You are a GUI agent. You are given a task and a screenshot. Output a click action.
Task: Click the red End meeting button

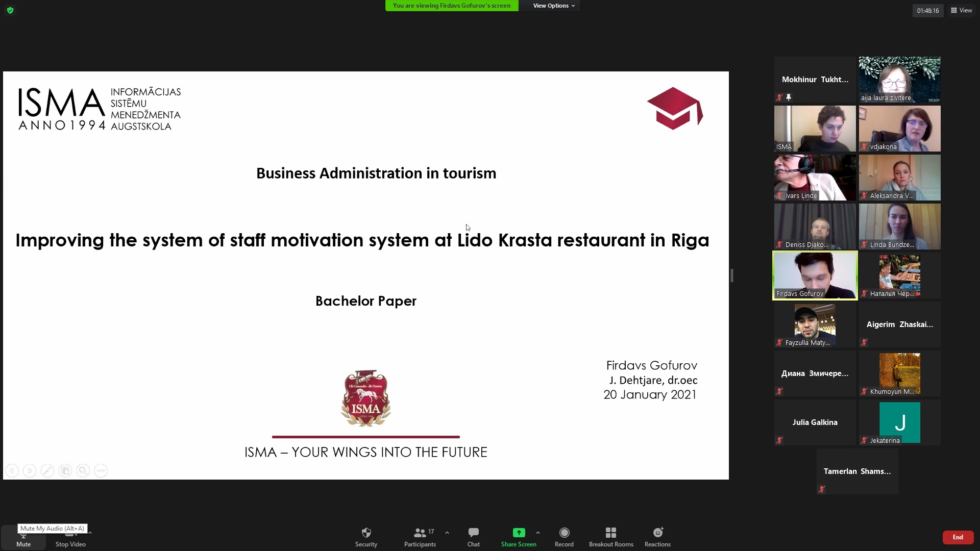[958, 537]
